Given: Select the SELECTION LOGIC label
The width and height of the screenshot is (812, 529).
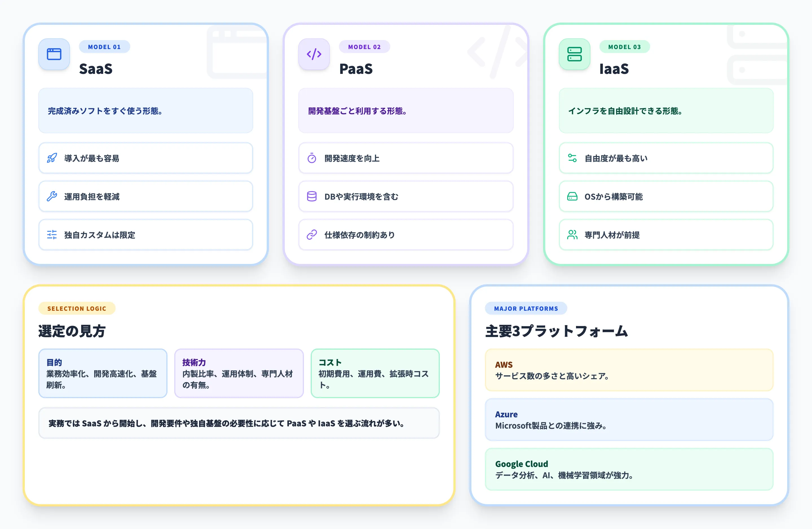Looking at the screenshot, I should coord(76,308).
